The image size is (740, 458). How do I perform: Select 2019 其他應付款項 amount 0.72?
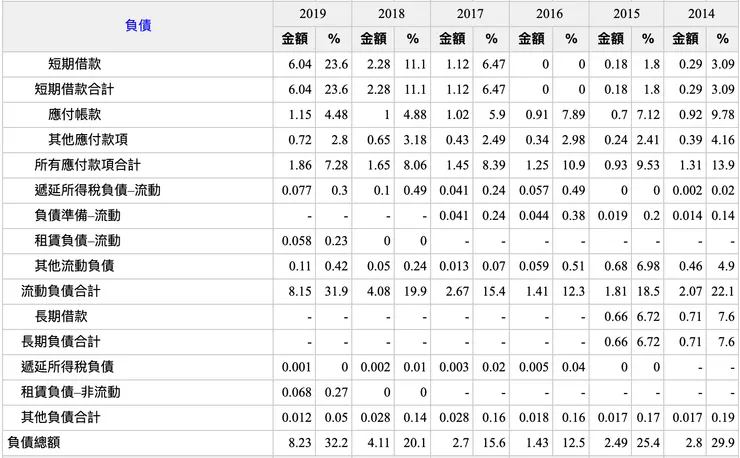click(x=300, y=140)
